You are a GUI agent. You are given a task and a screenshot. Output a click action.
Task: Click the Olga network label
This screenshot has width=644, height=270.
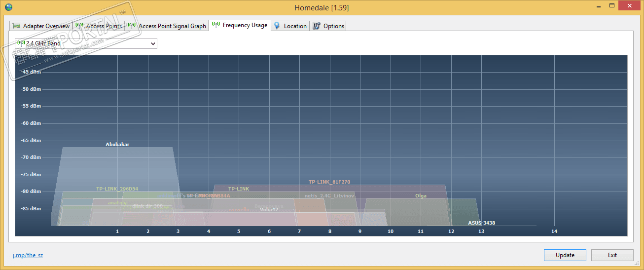pos(421,196)
